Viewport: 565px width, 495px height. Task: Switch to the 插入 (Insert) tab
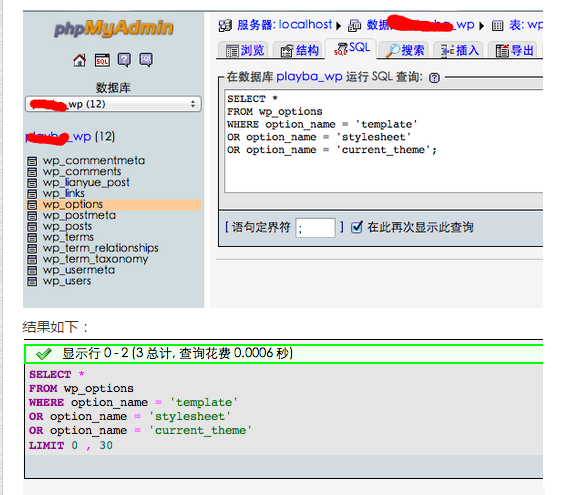click(460, 50)
